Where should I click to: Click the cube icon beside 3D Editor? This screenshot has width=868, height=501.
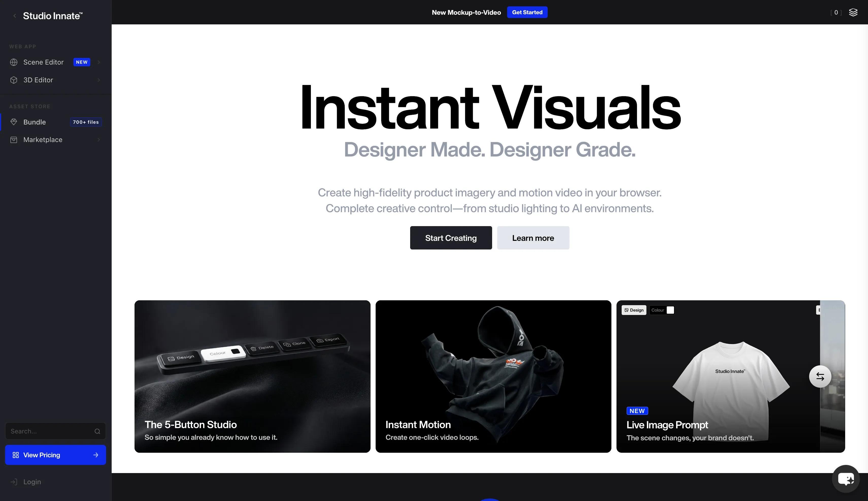tap(14, 80)
